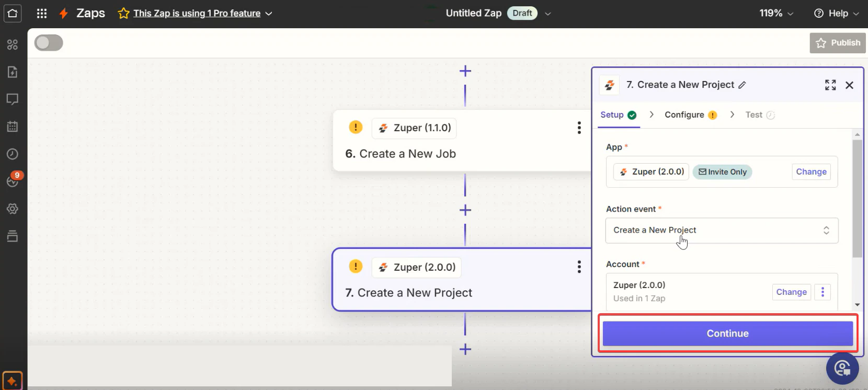Click the warning icon on step 7
This screenshot has width=868, height=390.
(x=356, y=267)
